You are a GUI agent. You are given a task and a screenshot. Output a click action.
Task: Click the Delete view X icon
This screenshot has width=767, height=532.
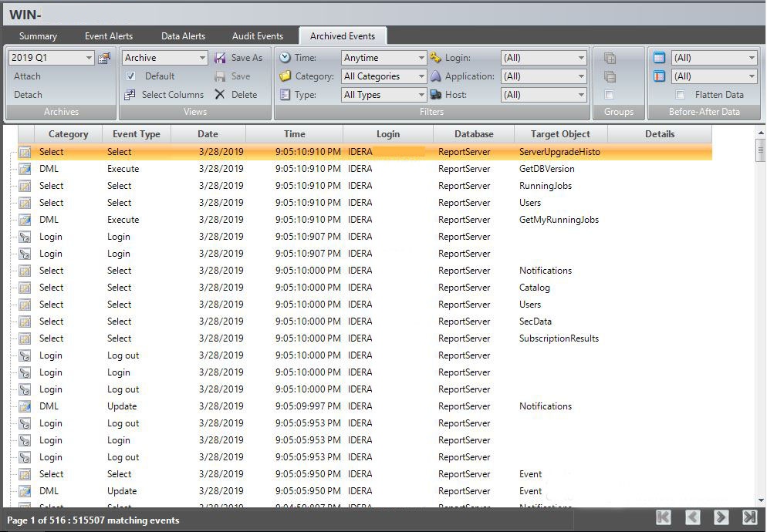tap(220, 95)
